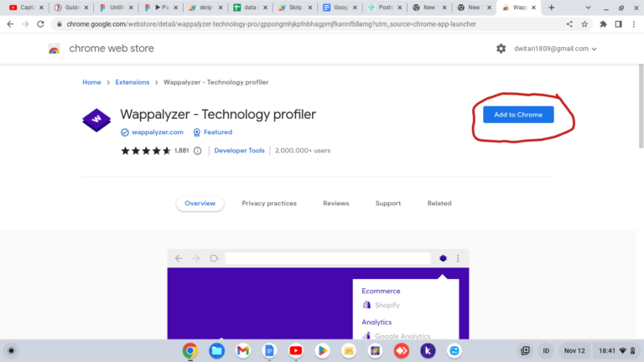Bookmark this page with the star icon

click(584, 24)
